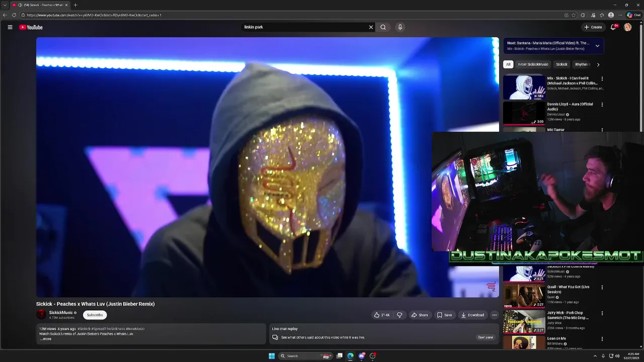Play Mix Sickick I Can Feel It thumbnail

tap(524, 87)
